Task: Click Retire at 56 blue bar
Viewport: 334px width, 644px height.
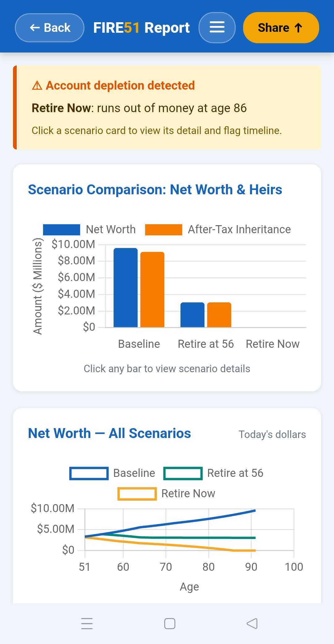Action: click(192, 315)
